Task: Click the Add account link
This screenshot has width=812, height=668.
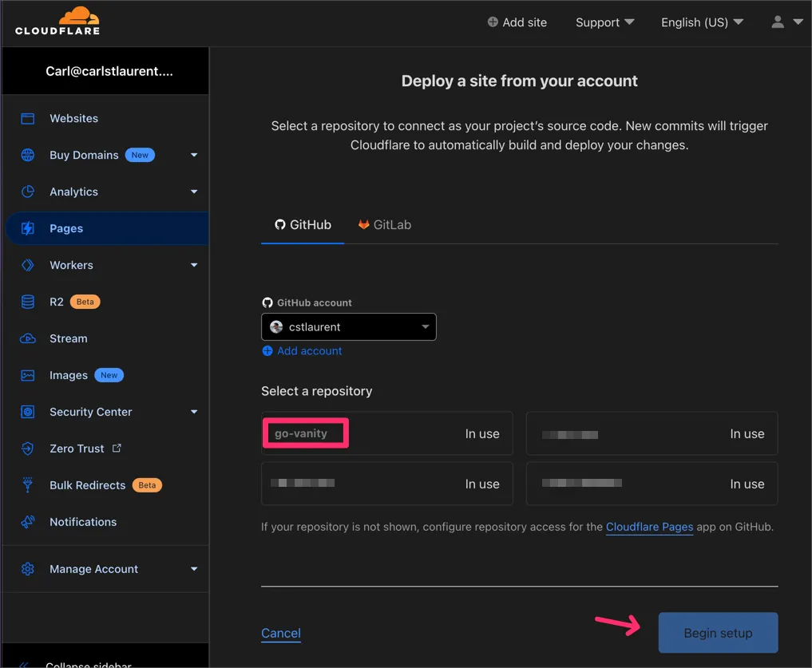Action: coord(308,350)
